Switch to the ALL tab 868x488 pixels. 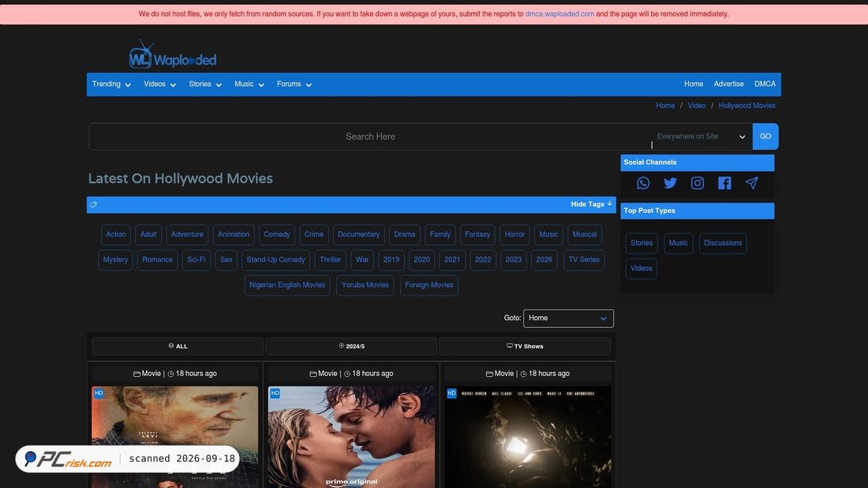pyautogui.click(x=178, y=346)
